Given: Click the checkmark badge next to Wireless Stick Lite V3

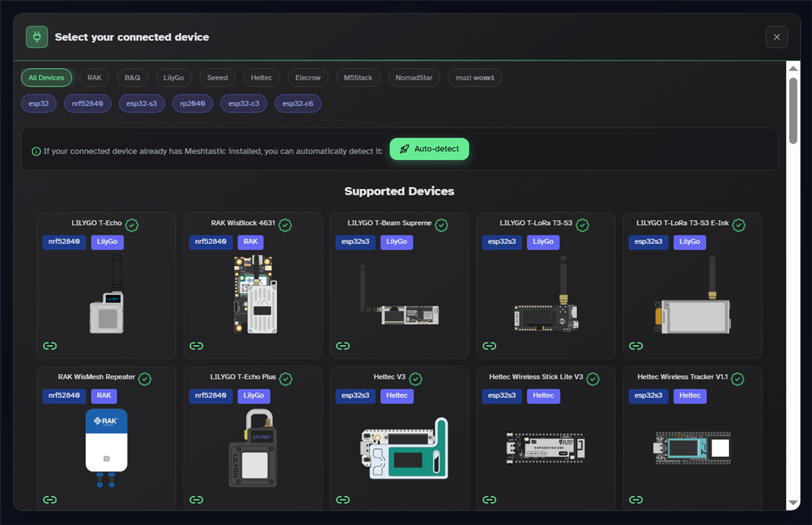Looking at the screenshot, I should coord(593,379).
